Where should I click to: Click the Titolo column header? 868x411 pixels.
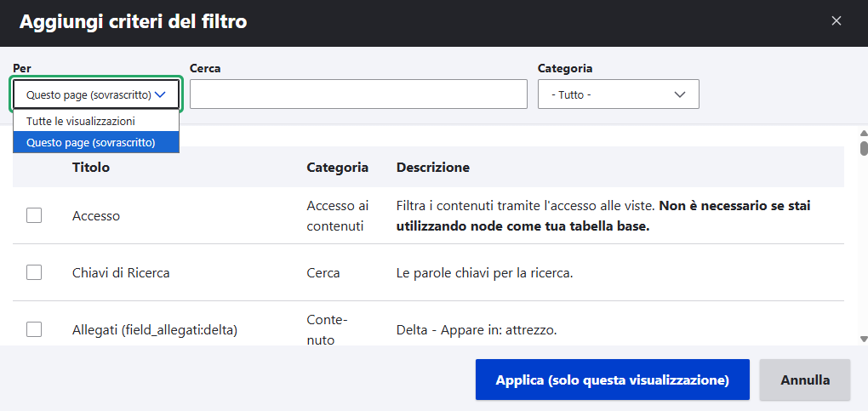point(91,168)
